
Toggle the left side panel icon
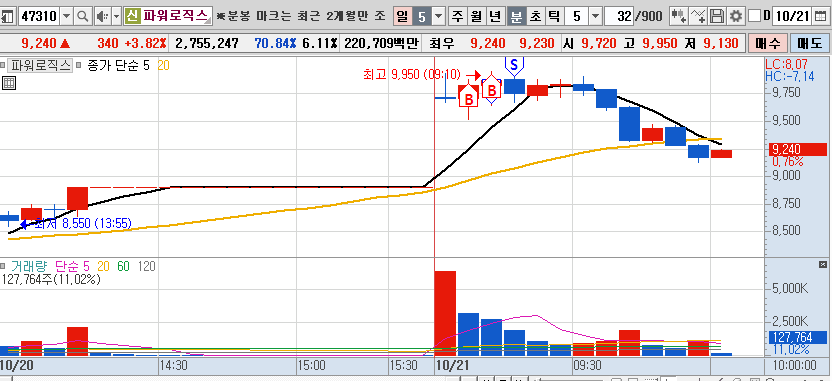pyautogui.click(x=7, y=16)
